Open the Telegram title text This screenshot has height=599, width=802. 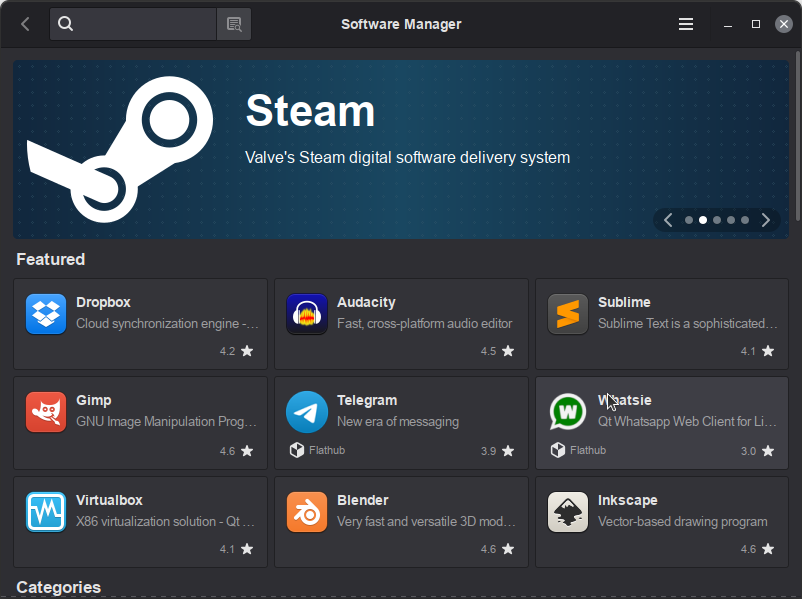[x=367, y=401]
